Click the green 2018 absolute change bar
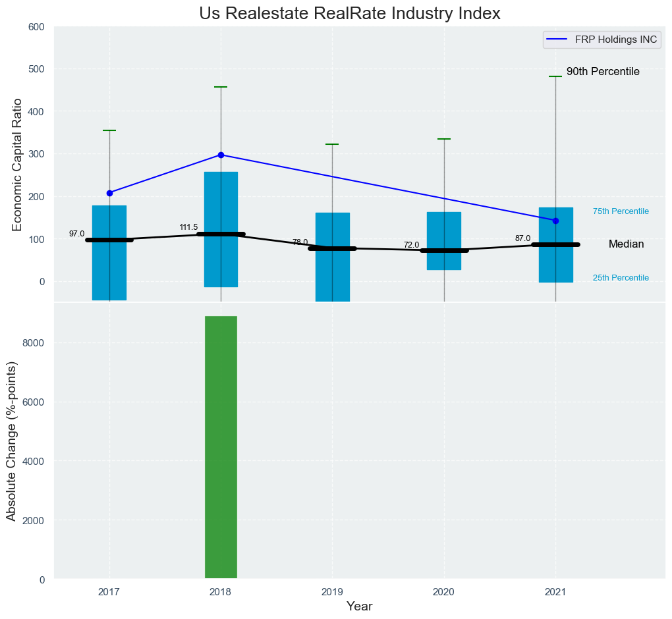The height and width of the screenshot is (619, 672). coord(221,448)
